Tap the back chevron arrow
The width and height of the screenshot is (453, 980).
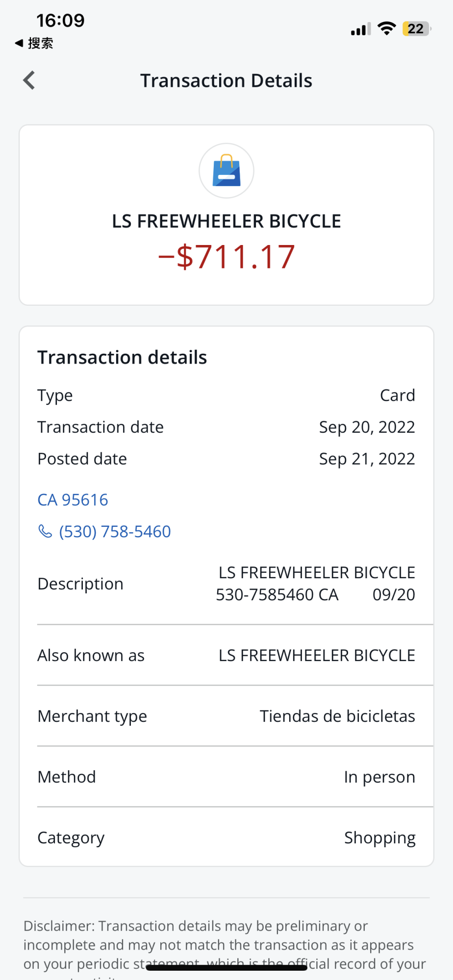tap(29, 80)
